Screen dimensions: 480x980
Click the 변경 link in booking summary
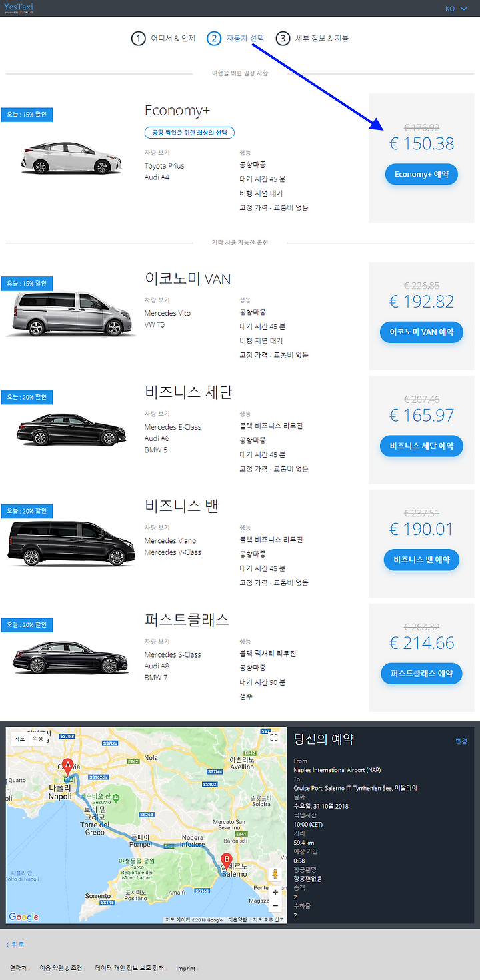461,741
